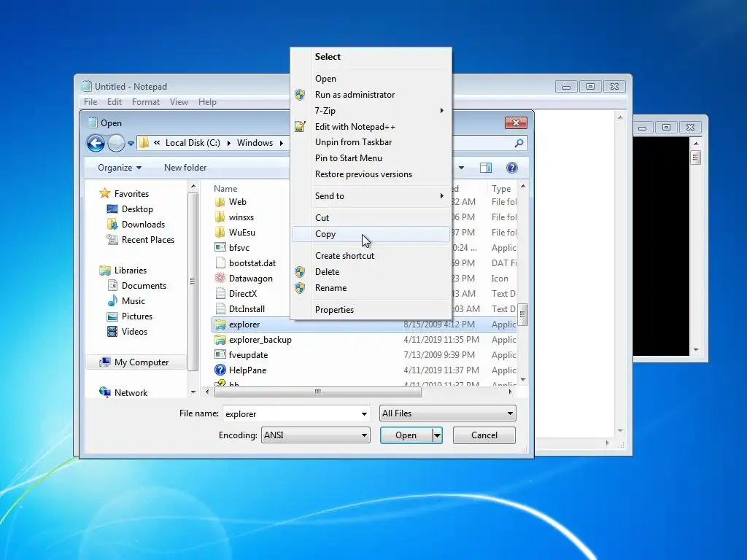The width and height of the screenshot is (747, 560).
Task: Click the My Computer icon
Action: 105,362
